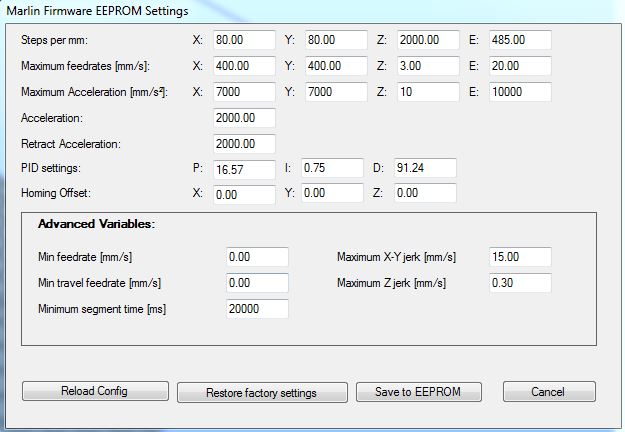The height and width of the screenshot is (432, 625).
Task: Select Homing Offset Y field
Action: point(332,193)
